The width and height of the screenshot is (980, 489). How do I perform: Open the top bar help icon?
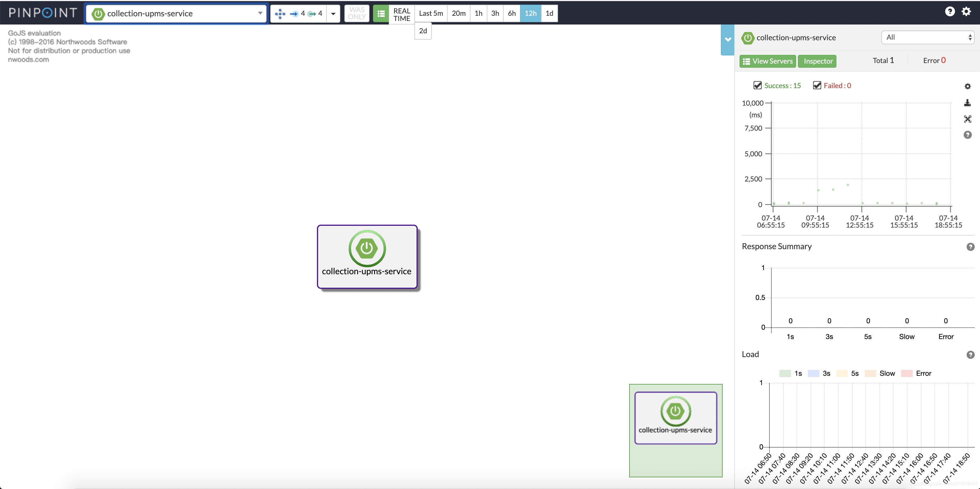[950, 12]
